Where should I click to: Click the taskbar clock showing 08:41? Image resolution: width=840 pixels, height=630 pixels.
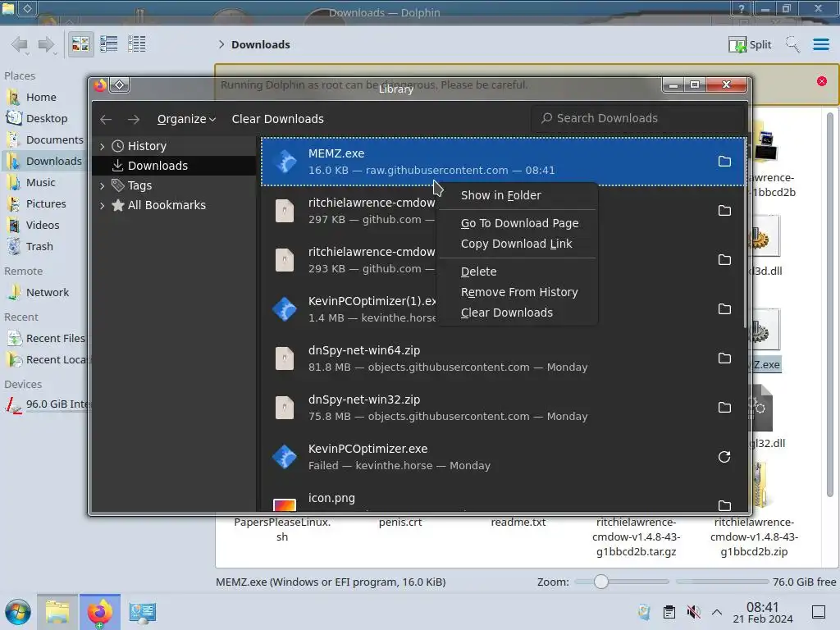click(x=762, y=612)
